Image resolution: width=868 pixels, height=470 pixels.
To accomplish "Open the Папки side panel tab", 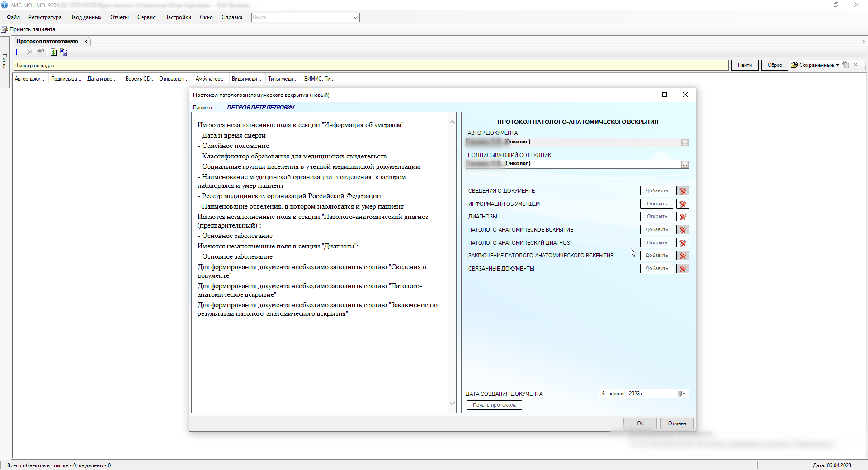I will click(5, 62).
